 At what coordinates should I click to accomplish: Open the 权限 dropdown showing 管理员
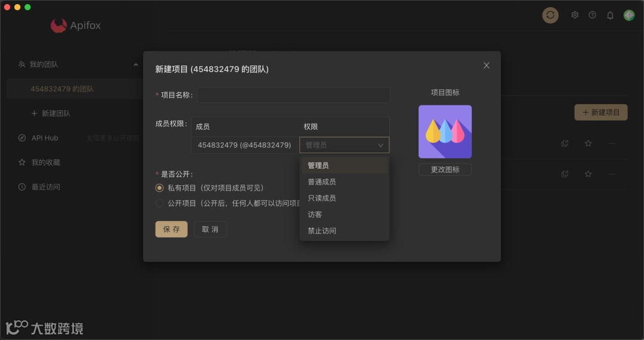click(x=344, y=145)
